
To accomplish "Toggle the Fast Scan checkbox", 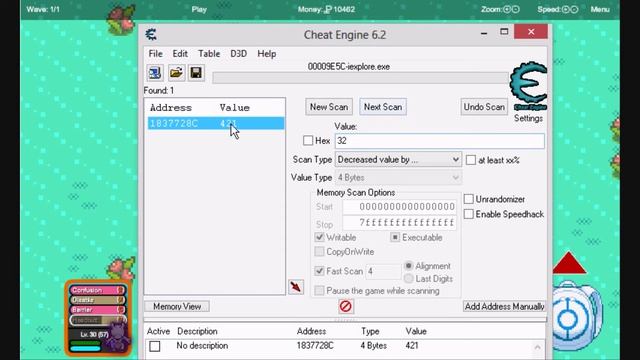I will (x=319, y=271).
